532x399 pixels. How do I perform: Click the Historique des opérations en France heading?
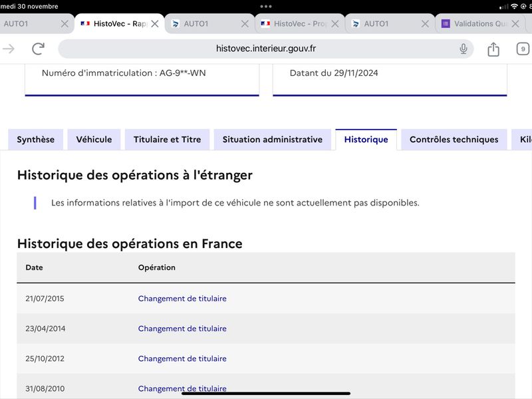click(x=130, y=243)
